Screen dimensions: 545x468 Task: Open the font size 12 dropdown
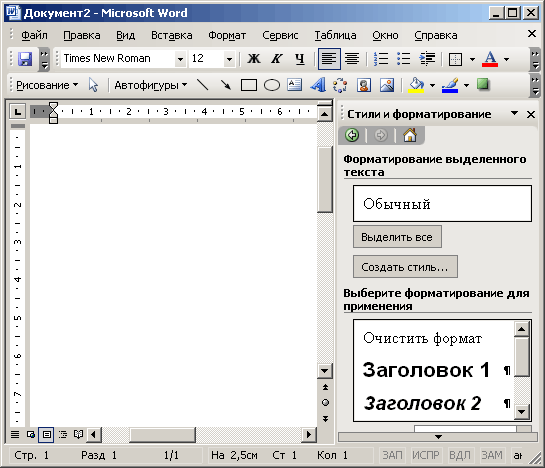(x=229, y=59)
